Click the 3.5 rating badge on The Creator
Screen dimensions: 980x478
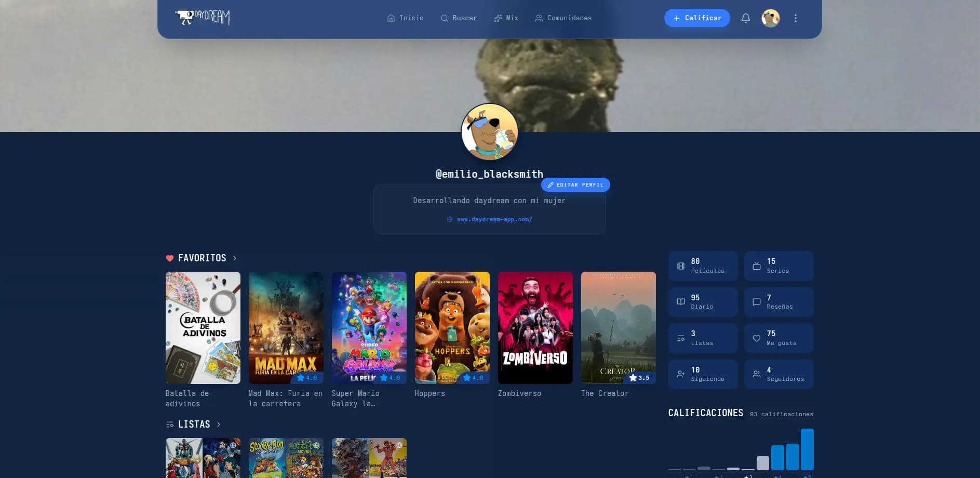pyautogui.click(x=639, y=378)
